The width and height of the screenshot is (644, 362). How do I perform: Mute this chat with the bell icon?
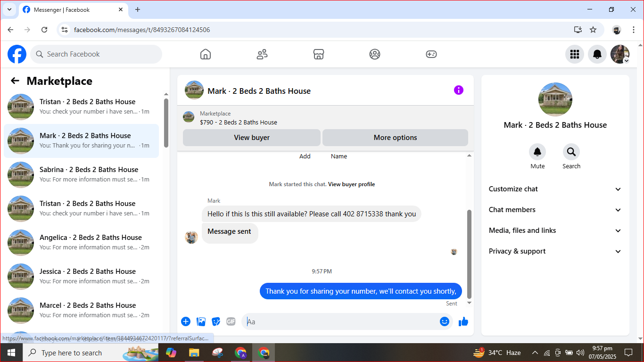pyautogui.click(x=537, y=152)
